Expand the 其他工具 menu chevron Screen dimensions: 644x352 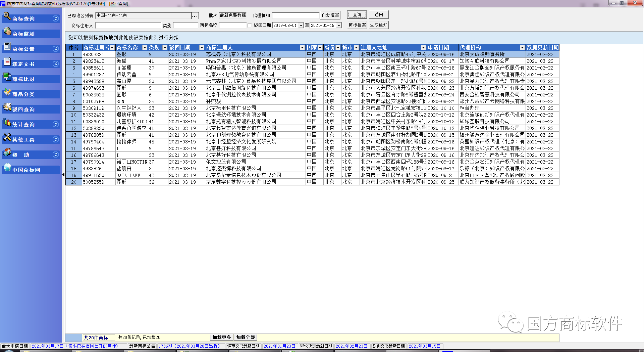(x=56, y=139)
